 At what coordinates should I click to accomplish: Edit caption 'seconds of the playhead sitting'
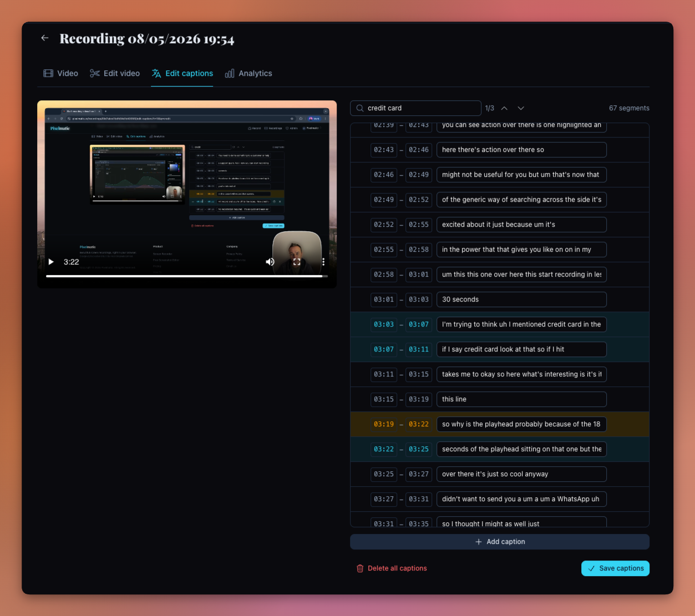[521, 449]
